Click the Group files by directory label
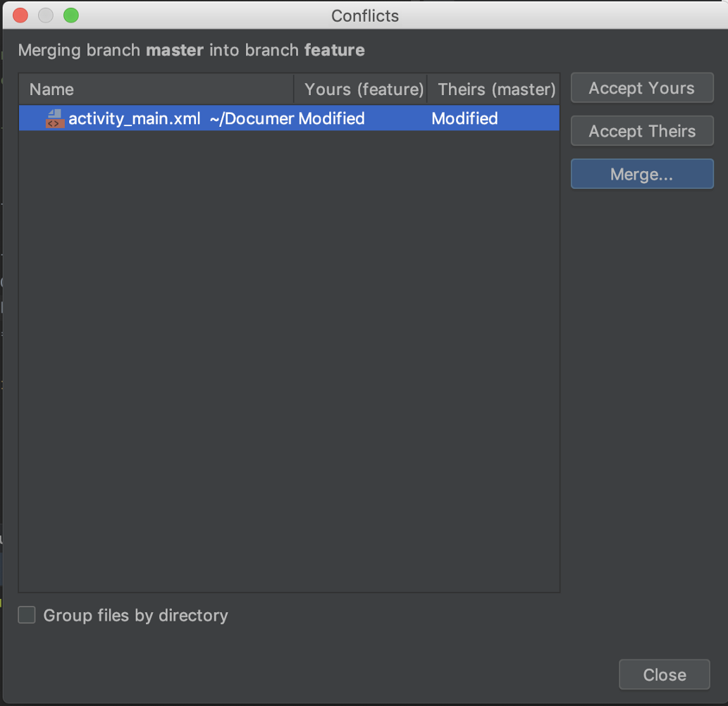 (x=135, y=615)
